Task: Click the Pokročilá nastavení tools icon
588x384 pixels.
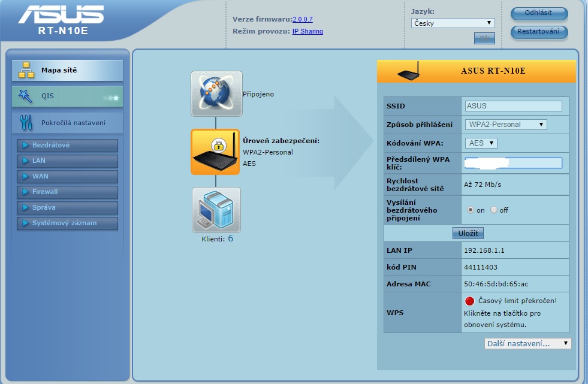Action: click(x=26, y=123)
